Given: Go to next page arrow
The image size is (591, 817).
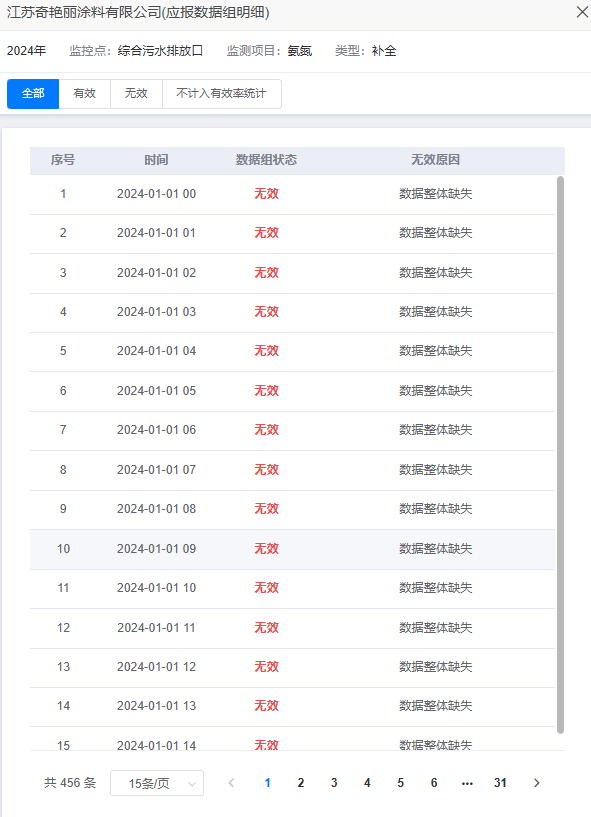Looking at the screenshot, I should 536,783.
